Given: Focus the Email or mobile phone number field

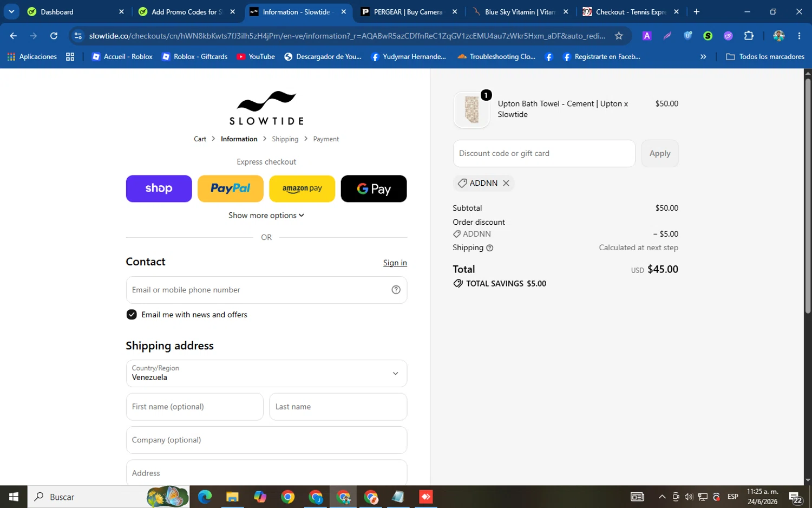Looking at the screenshot, I should [266, 290].
